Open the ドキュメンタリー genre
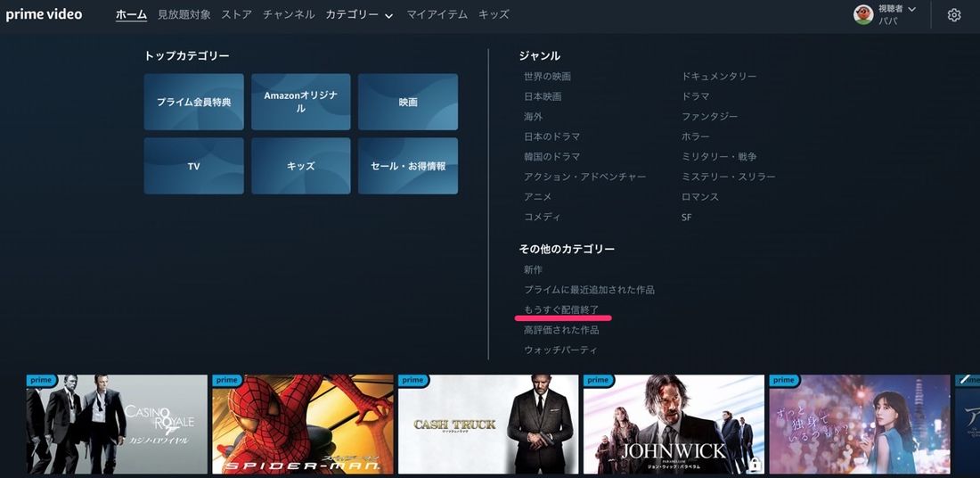 pos(719,77)
